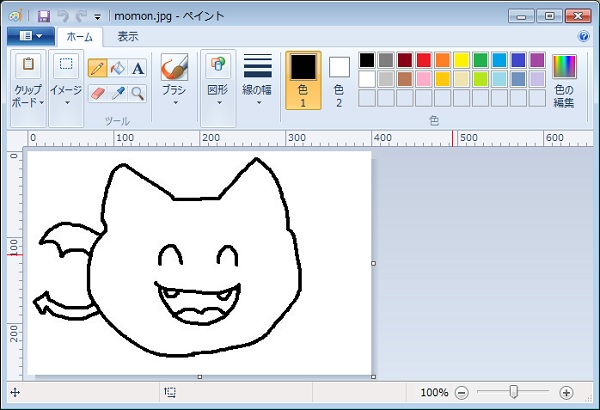
Task: Click the first empty custom color slot
Action: 367,98
